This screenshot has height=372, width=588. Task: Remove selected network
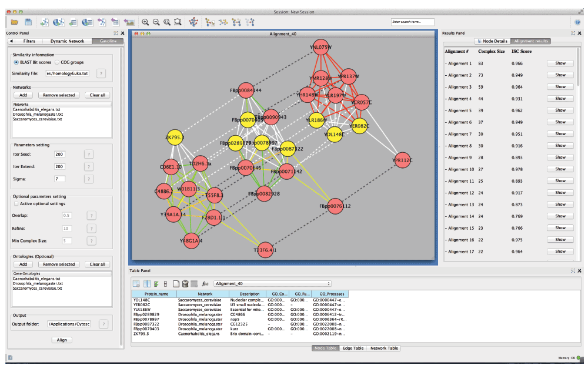pos(59,95)
